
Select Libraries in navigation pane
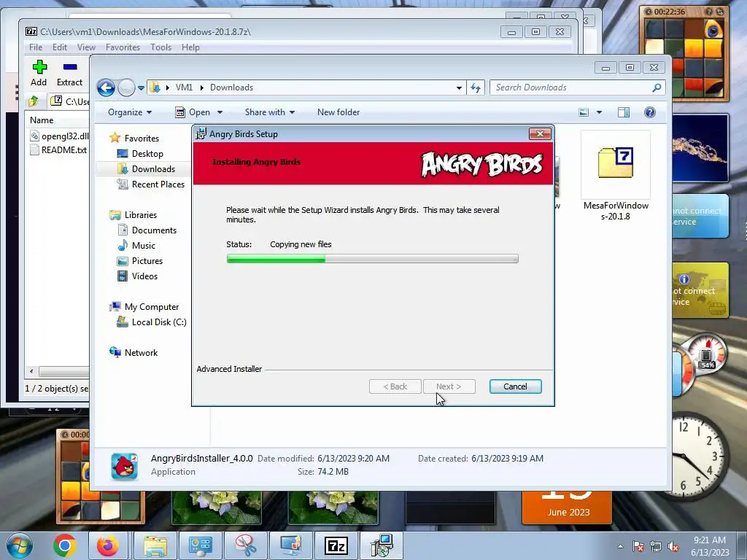click(x=133, y=215)
